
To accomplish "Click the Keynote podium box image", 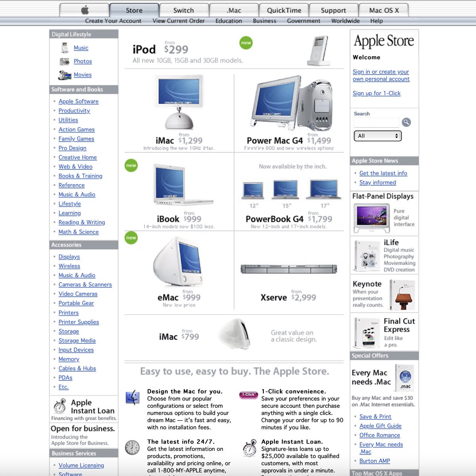I will (x=401, y=295).
